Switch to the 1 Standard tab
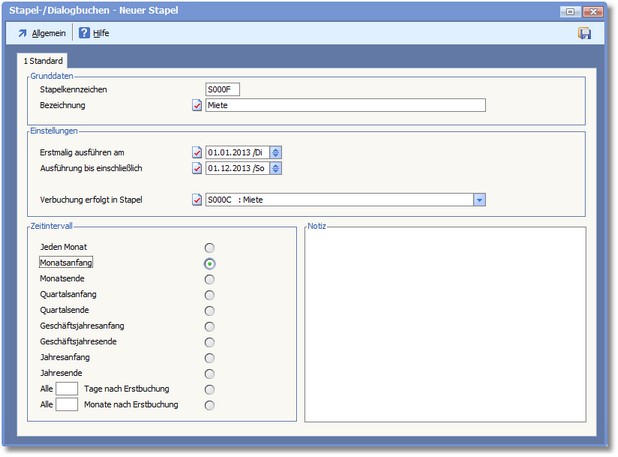Screen dimensions: 618x457 coord(44,61)
